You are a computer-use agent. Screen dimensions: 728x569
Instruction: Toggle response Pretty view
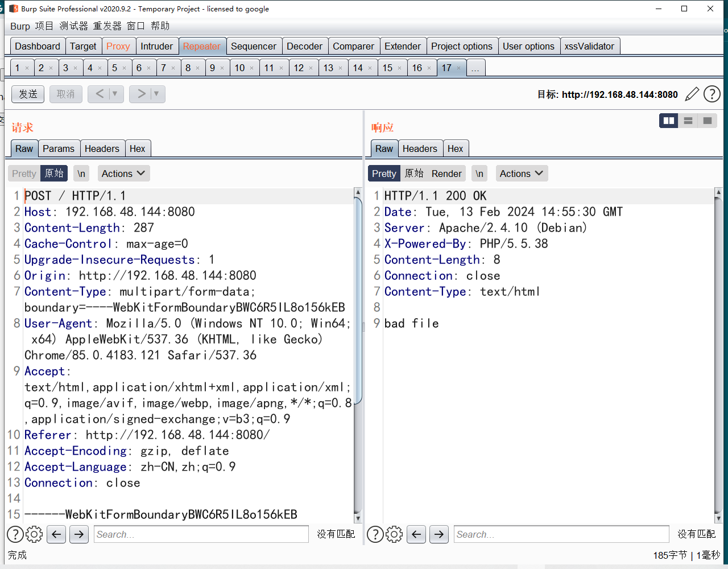tap(384, 174)
